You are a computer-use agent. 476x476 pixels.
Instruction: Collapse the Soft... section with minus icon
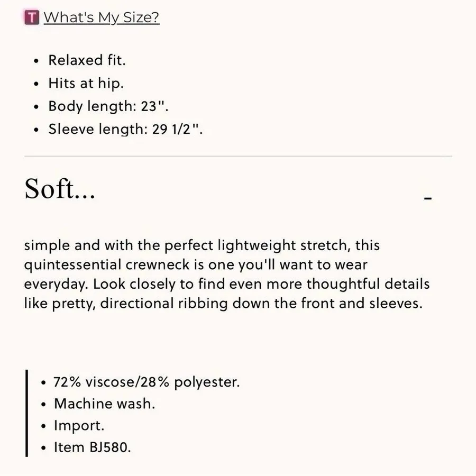pyautogui.click(x=428, y=198)
